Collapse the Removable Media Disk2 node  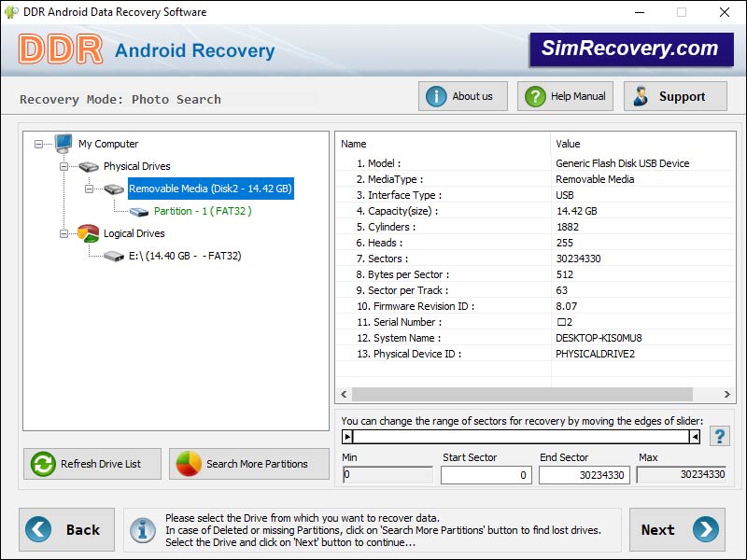[x=89, y=189]
